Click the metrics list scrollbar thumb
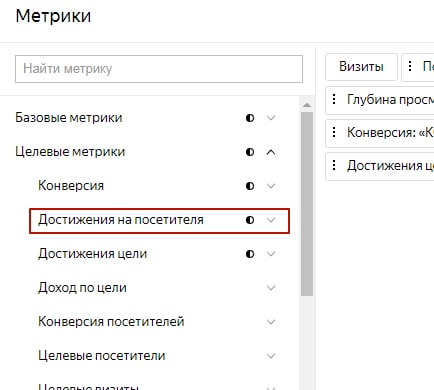Viewport: 434px width, 390px height. 307,204
